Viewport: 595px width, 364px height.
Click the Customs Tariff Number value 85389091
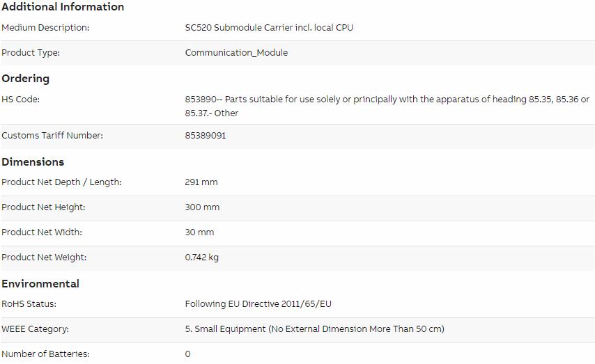point(206,136)
